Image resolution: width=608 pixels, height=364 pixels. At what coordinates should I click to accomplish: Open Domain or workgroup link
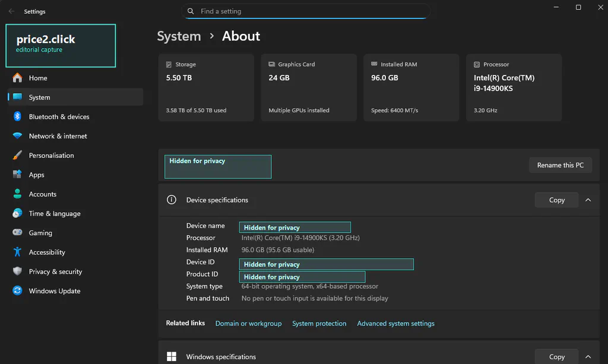point(249,323)
